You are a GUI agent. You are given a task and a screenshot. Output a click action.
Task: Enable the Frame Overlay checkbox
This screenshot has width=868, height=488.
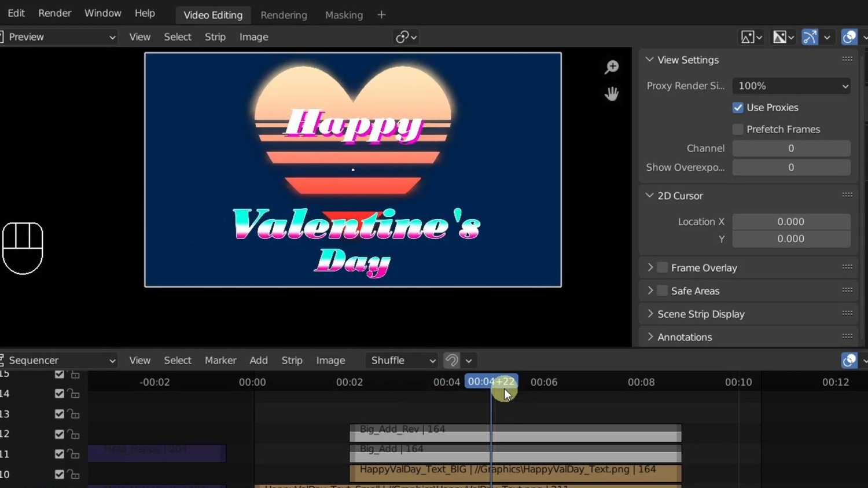(663, 267)
